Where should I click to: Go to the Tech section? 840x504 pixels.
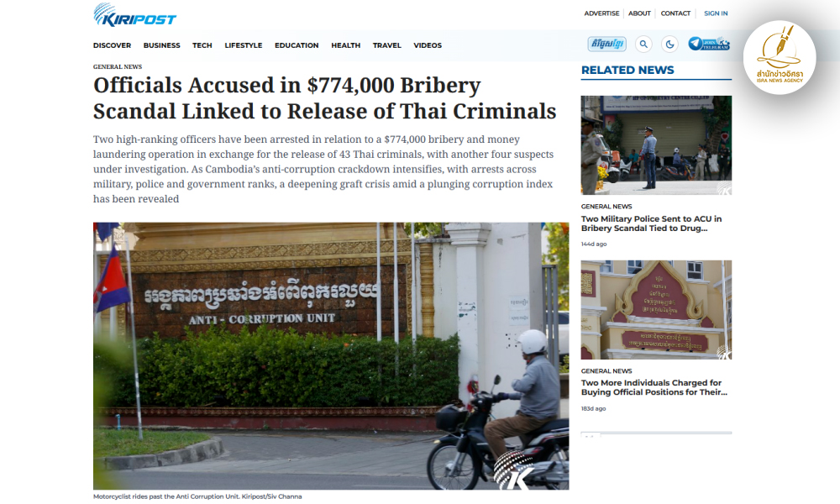[x=202, y=45]
